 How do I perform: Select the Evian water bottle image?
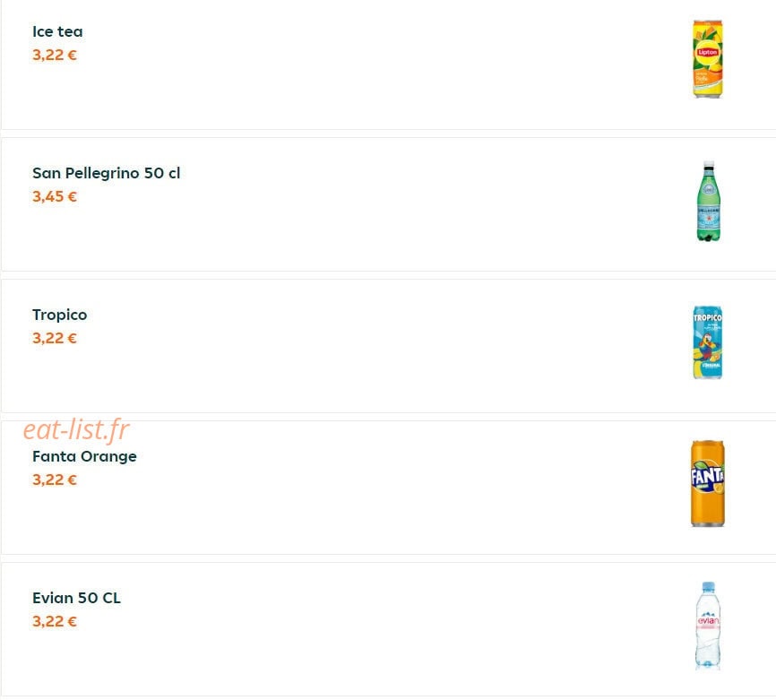tap(708, 626)
